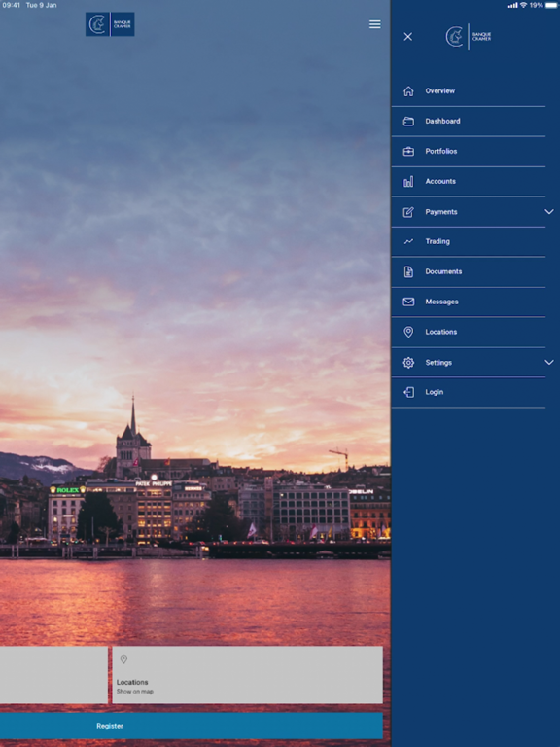Screen dimensions: 560x747
Task: Open Portfolios via the briefcase icon
Action: tap(408, 151)
